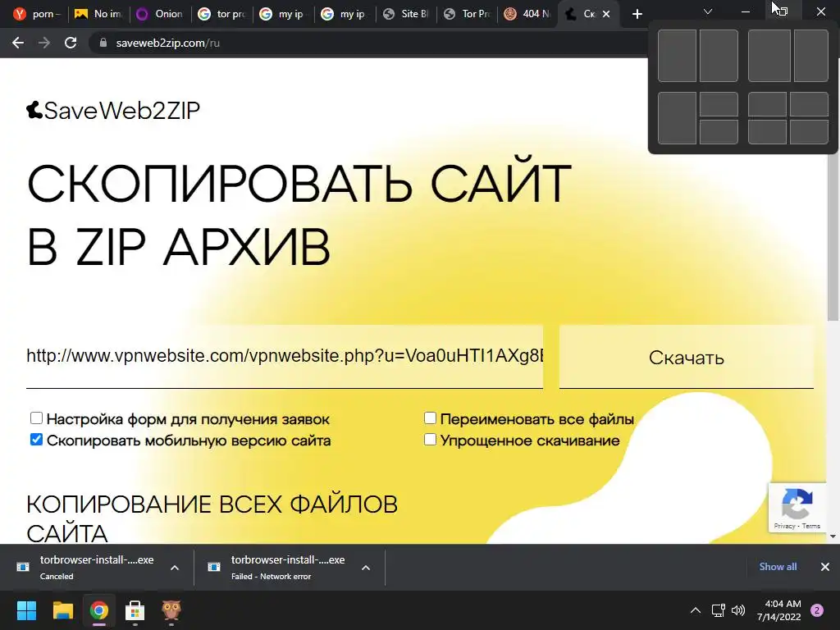This screenshot has height=630, width=840.
Task: Expand options for canceled torbrowser download
Action: 175,568
